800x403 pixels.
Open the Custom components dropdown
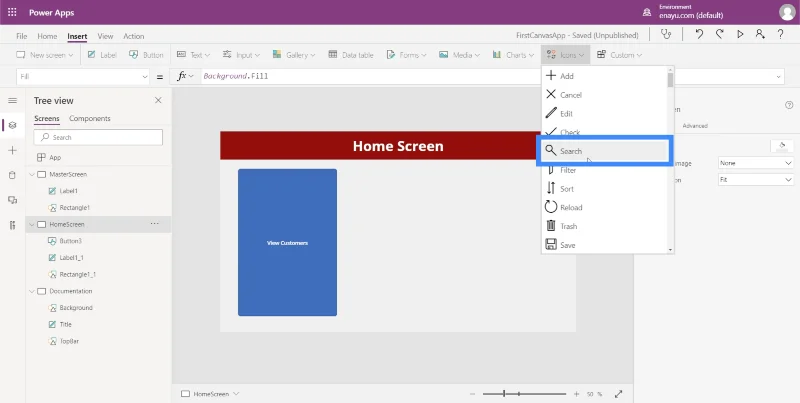(619, 55)
